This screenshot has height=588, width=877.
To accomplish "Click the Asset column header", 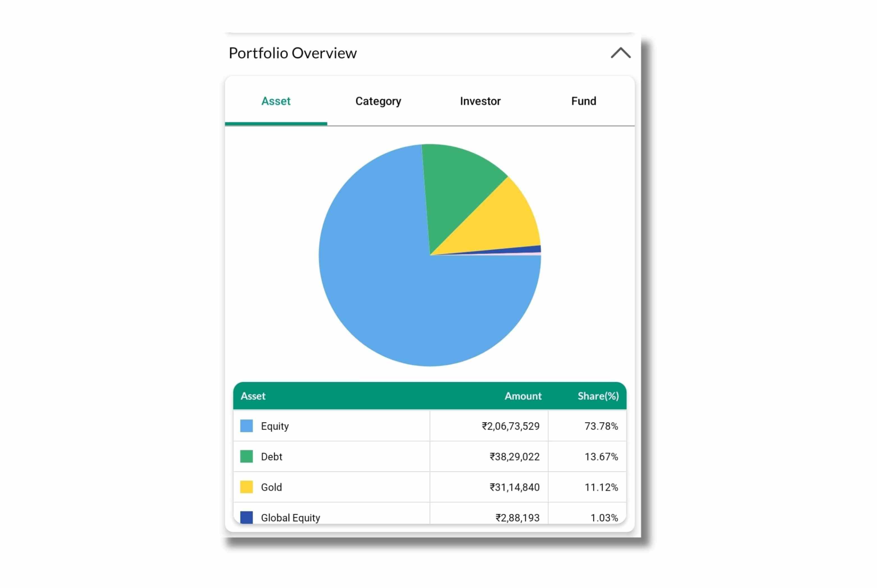I will point(253,396).
